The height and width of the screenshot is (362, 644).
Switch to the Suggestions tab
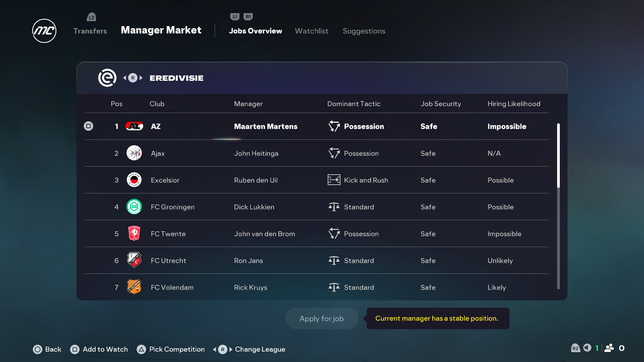(364, 31)
